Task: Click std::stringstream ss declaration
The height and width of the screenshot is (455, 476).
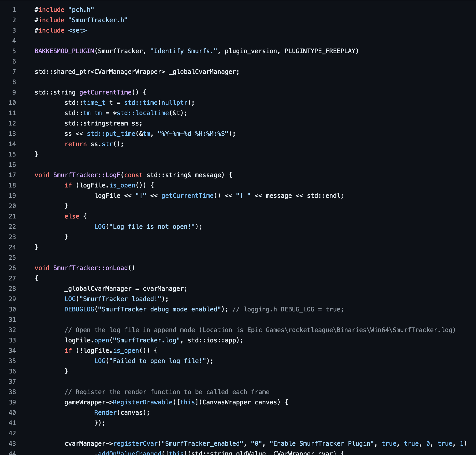Action: (103, 123)
